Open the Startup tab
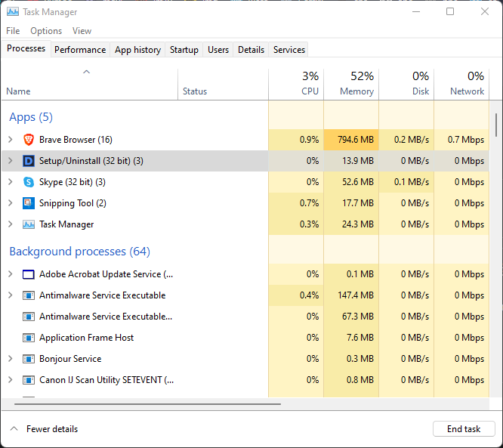The image size is (503, 448). 184,50
